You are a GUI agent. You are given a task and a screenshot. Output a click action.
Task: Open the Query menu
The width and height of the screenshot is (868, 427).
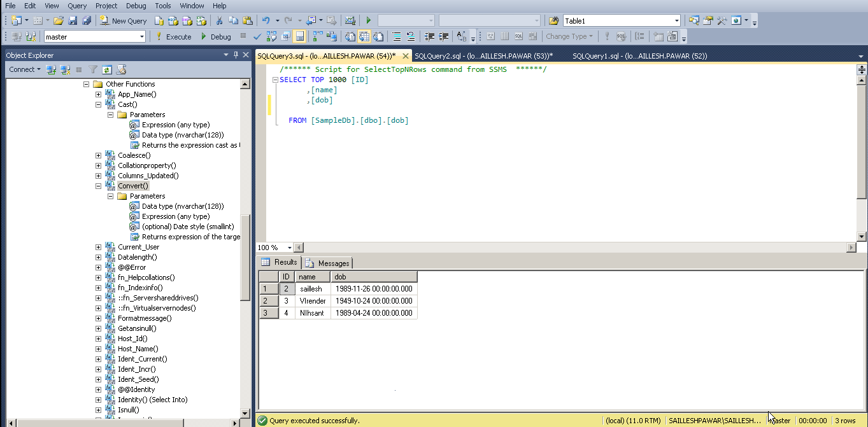(x=77, y=6)
